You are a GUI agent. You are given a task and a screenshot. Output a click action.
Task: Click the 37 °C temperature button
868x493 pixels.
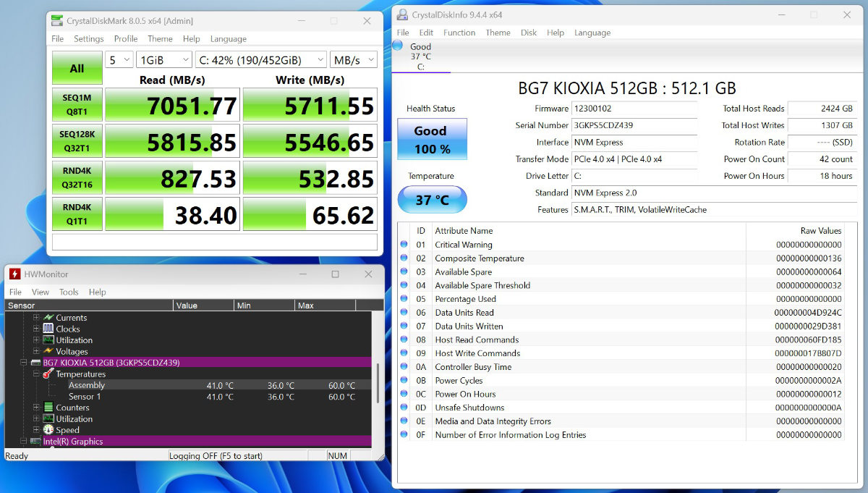point(432,200)
